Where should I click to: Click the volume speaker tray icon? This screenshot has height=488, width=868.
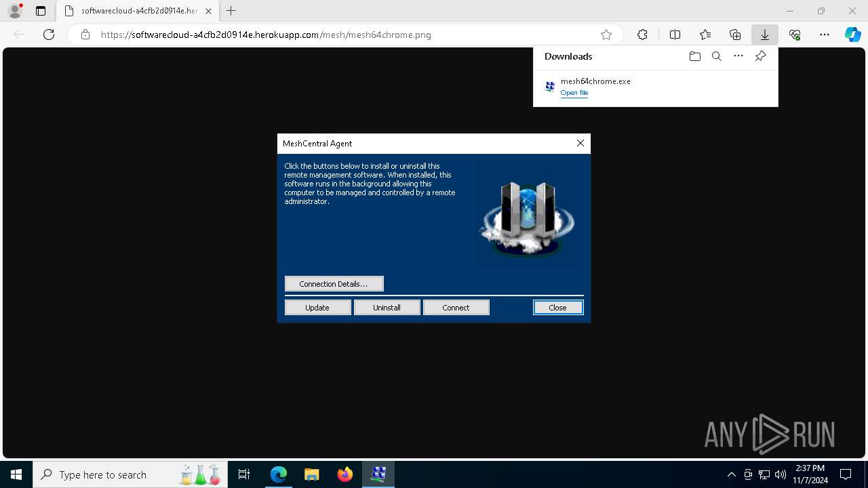coord(781,474)
